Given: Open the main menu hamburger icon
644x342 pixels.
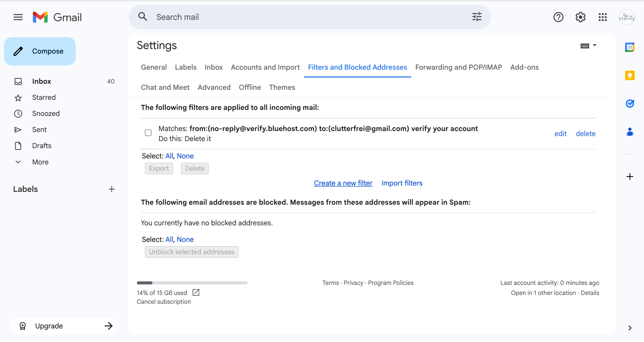Looking at the screenshot, I should click(18, 17).
